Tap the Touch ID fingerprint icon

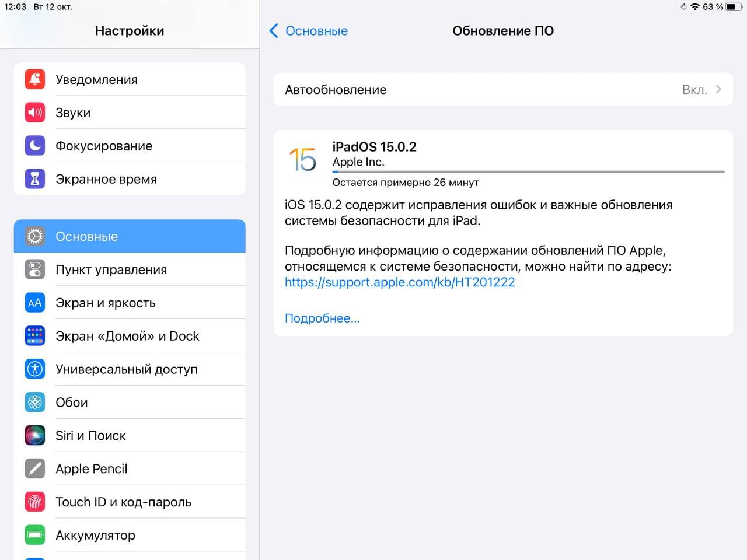click(35, 502)
